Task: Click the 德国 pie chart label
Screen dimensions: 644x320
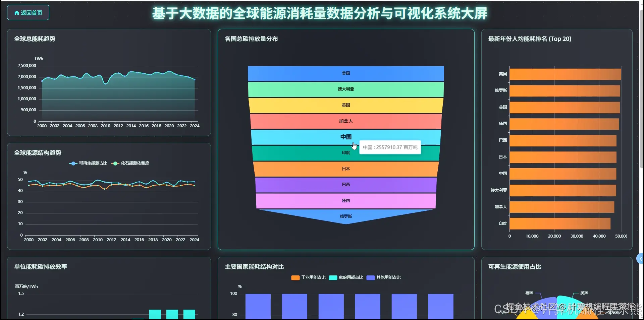Action: click(x=529, y=293)
